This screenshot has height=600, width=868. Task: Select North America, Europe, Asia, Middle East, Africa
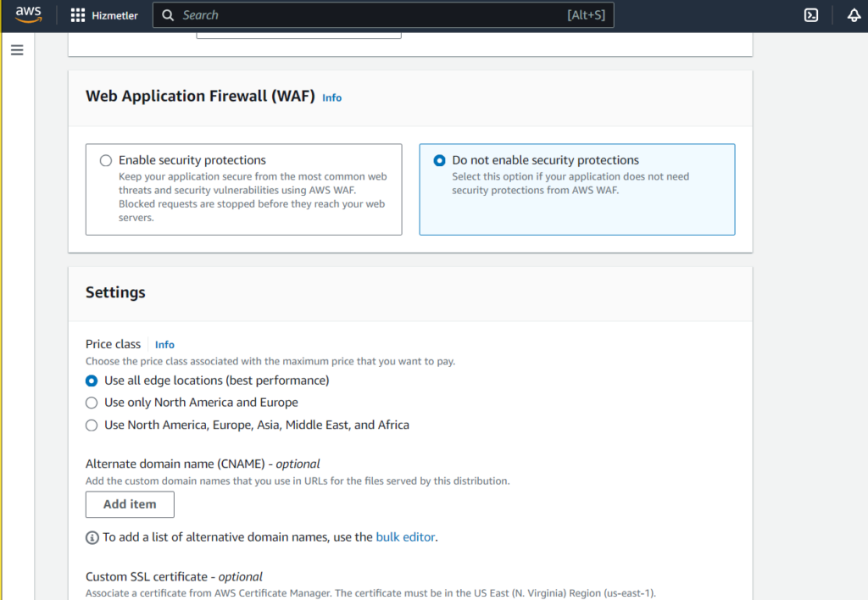[x=92, y=425]
